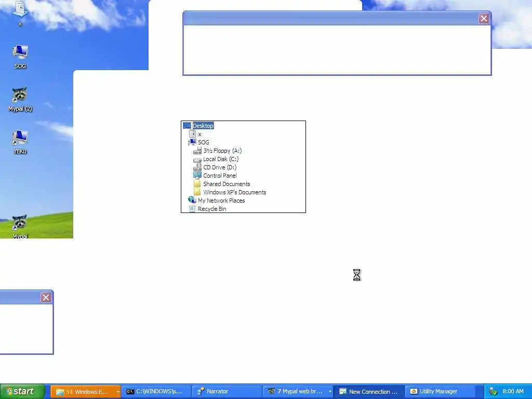Click the My Network Places globe icon
532x399 pixels.
click(x=192, y=200)
